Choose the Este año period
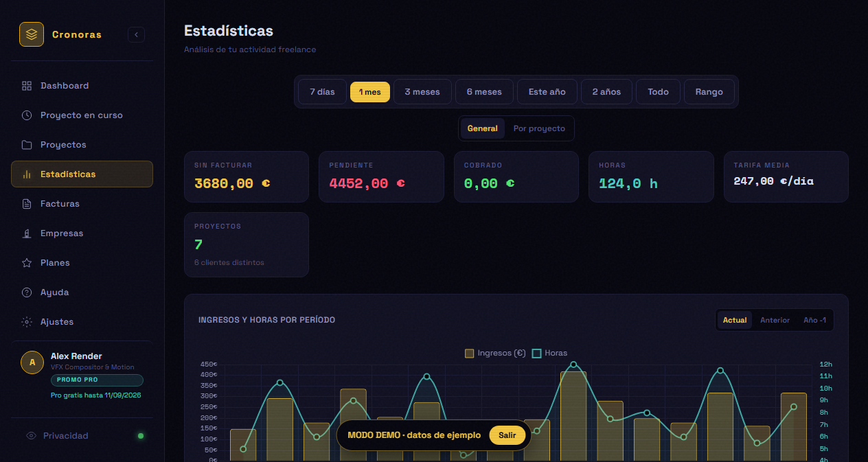 pos(547,92)
